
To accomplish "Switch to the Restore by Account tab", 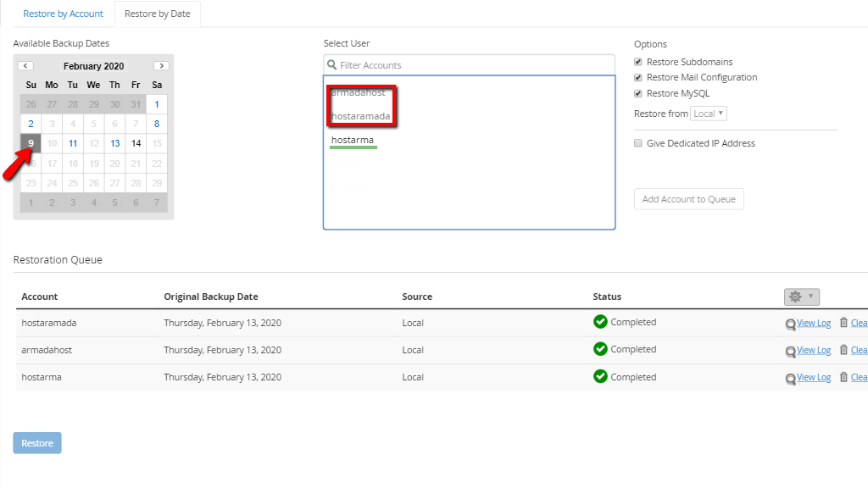I will [63, 14].
